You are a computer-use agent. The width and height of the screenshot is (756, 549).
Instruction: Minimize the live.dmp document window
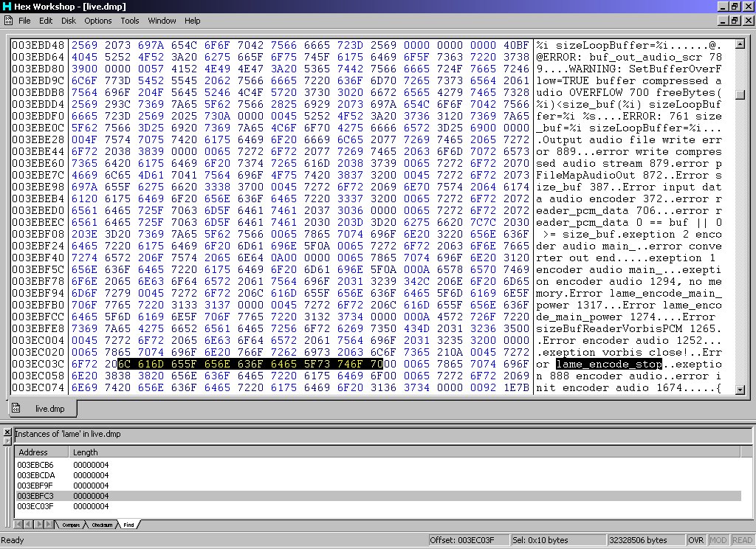tap(722, 21)
